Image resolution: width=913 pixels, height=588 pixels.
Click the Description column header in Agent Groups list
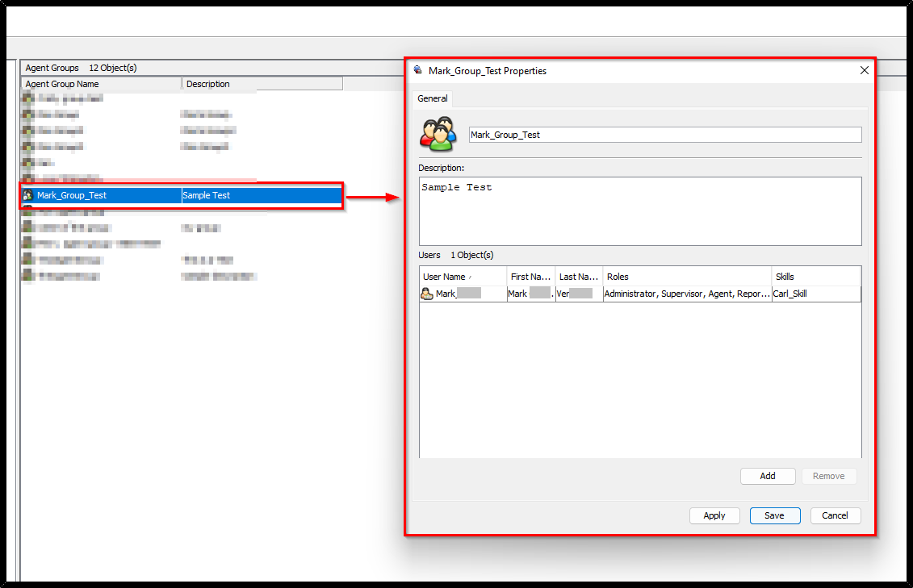click(262, 84)
